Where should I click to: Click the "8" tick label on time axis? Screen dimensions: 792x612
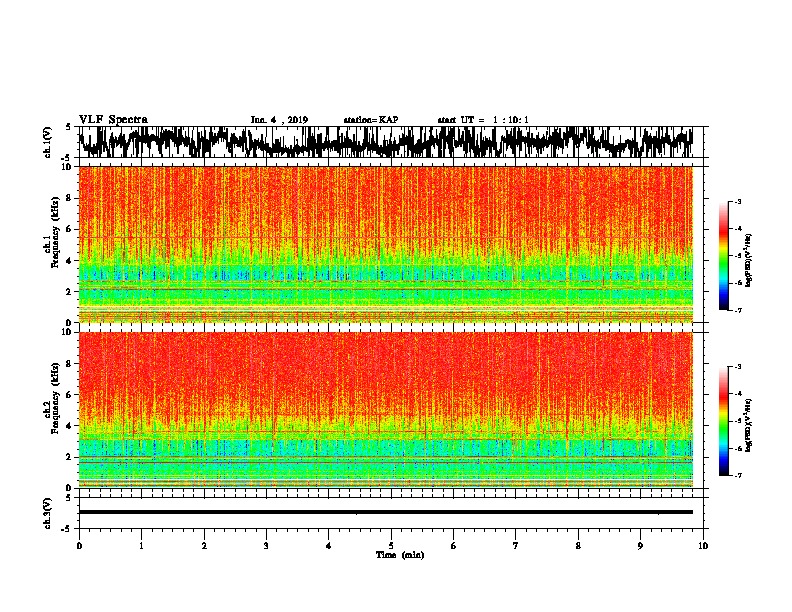(x=578, y=546)
